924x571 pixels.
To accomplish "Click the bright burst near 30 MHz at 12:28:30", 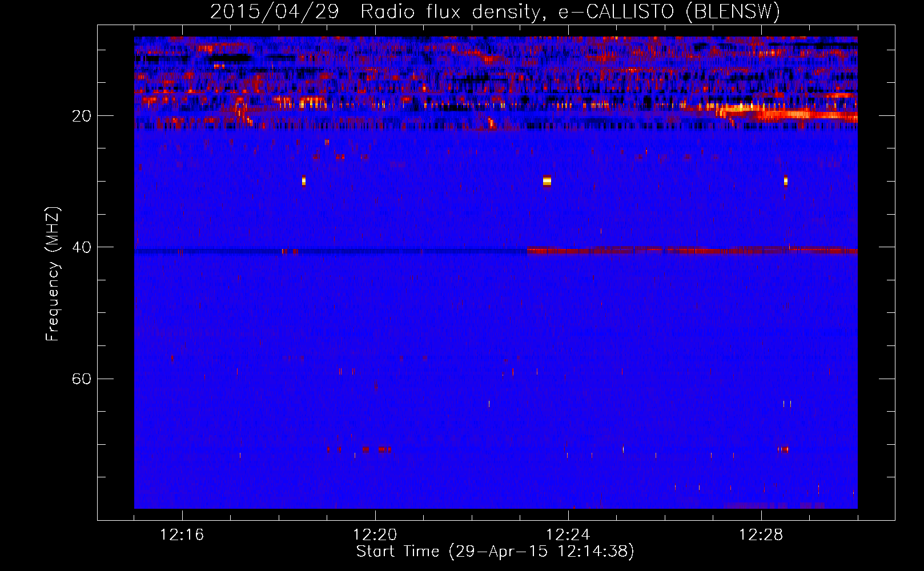I will click(786, 181).
